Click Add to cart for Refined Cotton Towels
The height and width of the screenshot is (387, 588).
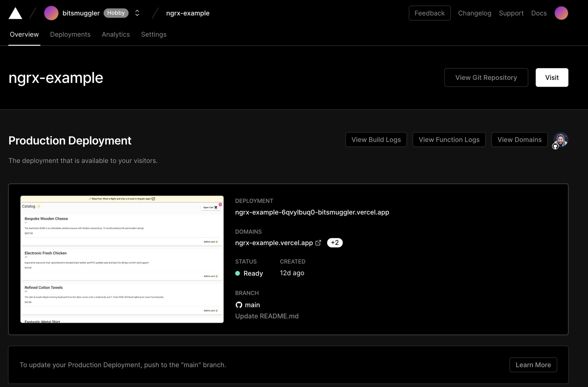pyautogui.click(x=211, y=311)
